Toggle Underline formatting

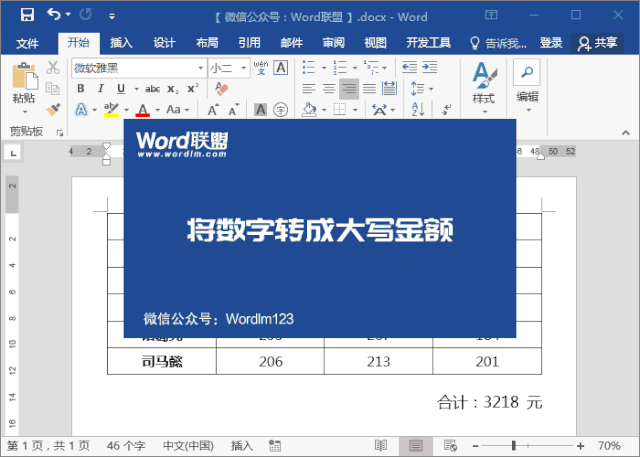click(x=121, y=88)
